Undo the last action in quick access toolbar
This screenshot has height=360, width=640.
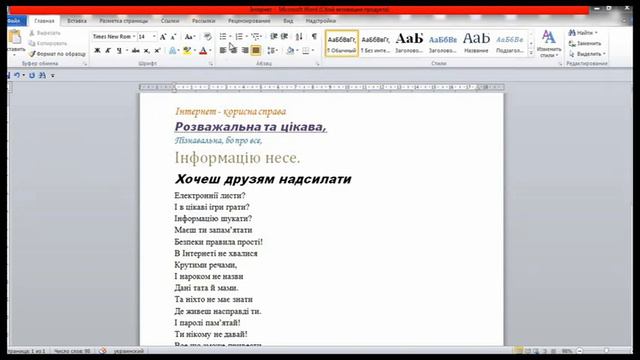point(17,76)
